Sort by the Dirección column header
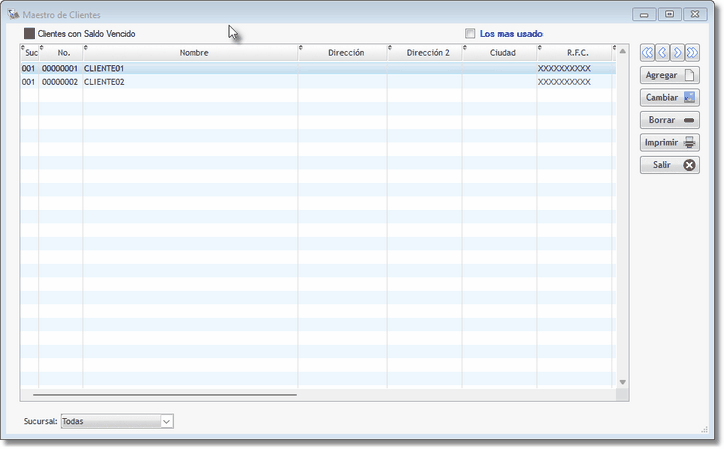This screenshot has height=449, width=724. (343, 53)
